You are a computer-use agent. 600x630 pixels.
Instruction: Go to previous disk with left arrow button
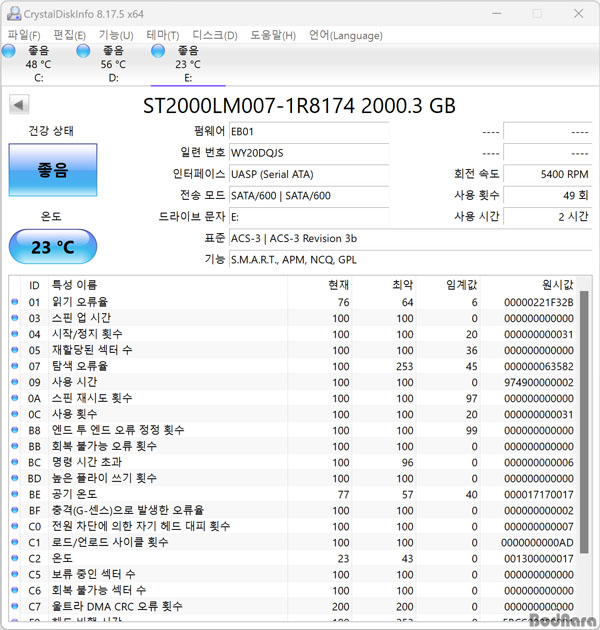click(19, 105)
